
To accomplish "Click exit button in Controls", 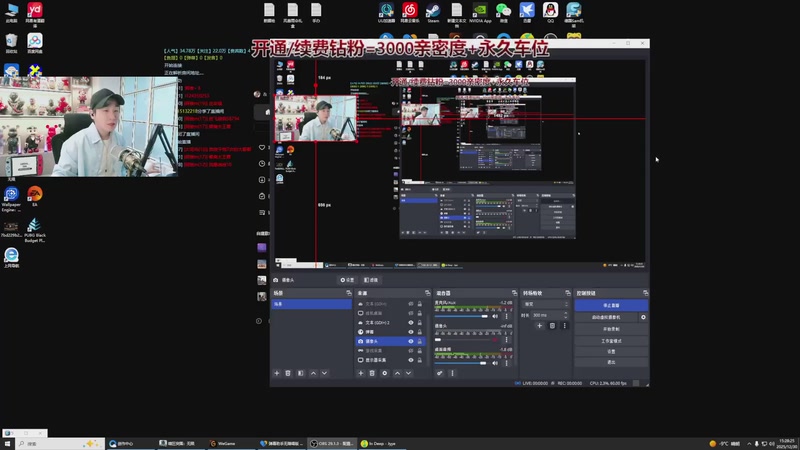I will (x=611, y=362).
